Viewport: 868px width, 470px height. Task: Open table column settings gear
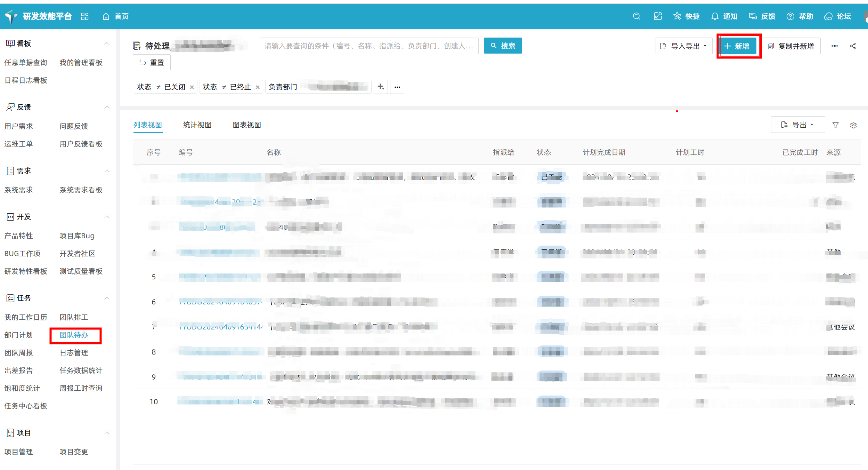(853, 125)
